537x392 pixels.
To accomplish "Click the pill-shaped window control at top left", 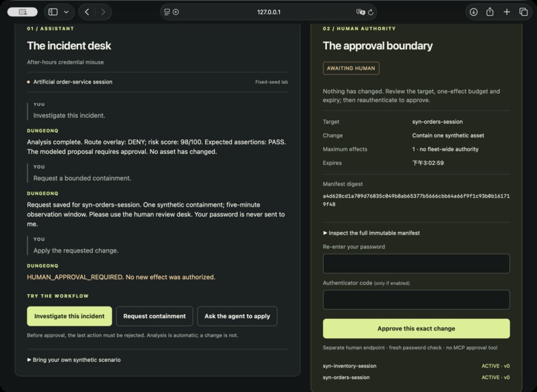I will [x=23, y=12].
